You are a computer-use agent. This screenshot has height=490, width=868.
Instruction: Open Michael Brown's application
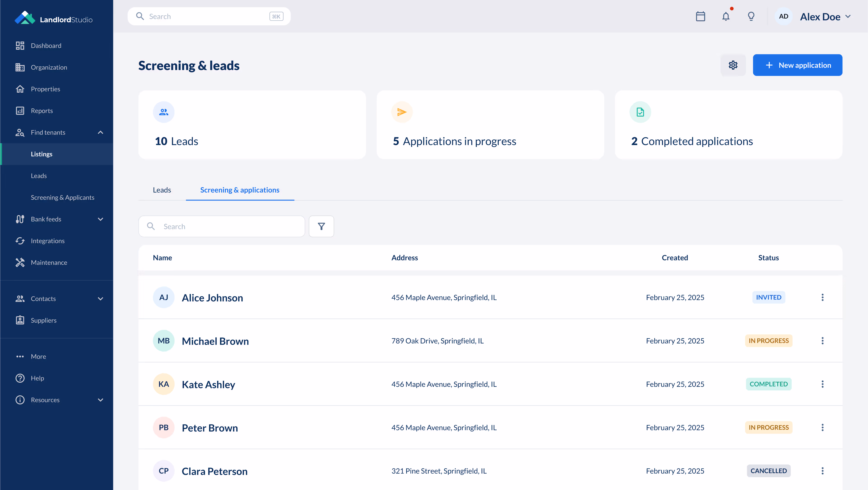click(x=215, y=341)
